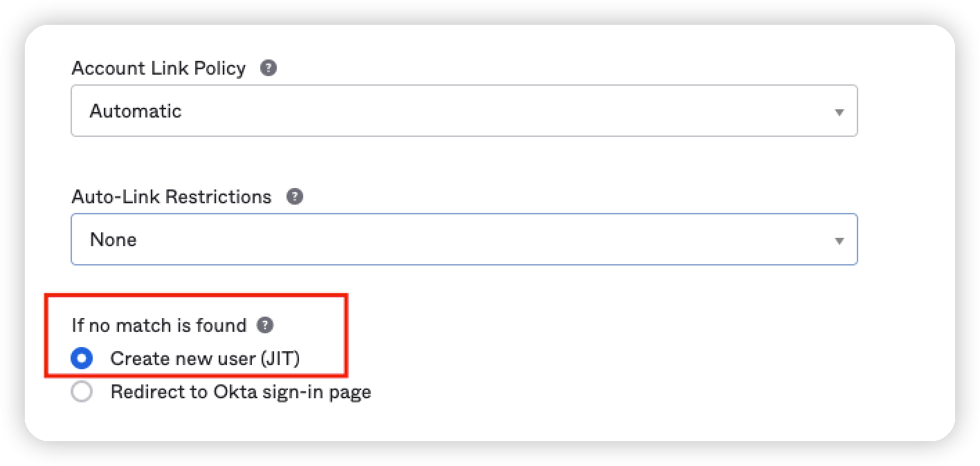Viewport: 980px width, 466px height.
Task: Click the "If no match is found" heading
Action: [x=159, y=325]
